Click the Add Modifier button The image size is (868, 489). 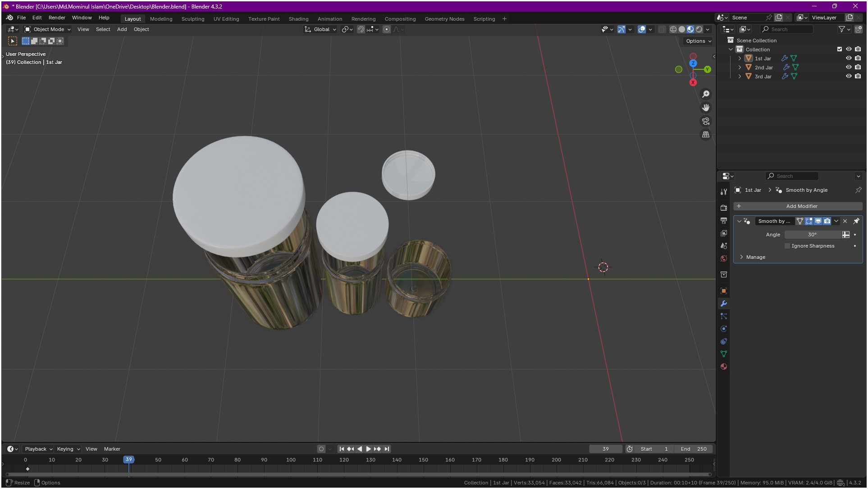coord(798,206)
